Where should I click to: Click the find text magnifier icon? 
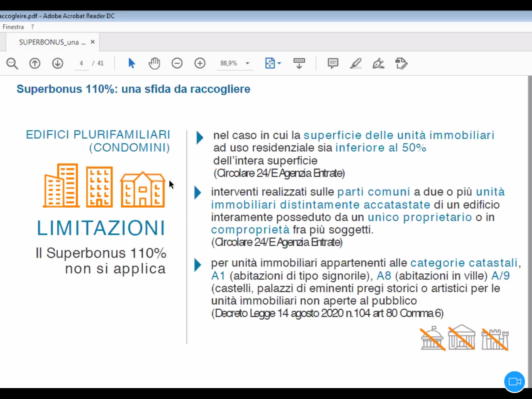tap(12, 63)
